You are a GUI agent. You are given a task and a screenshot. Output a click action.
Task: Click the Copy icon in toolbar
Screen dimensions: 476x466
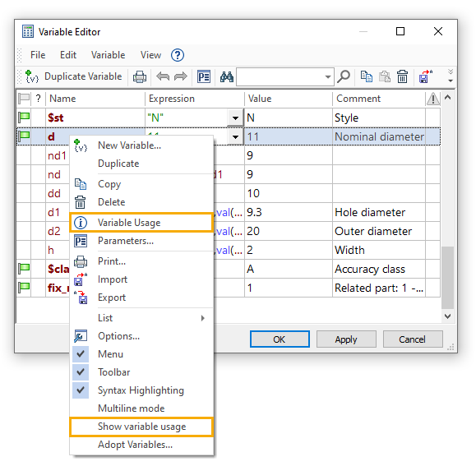[367, 76]
